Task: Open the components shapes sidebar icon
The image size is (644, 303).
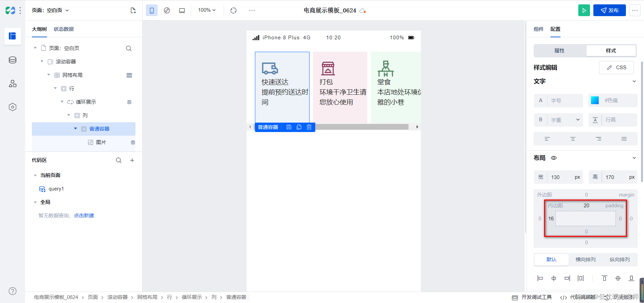Action: (x=12, y=84)
